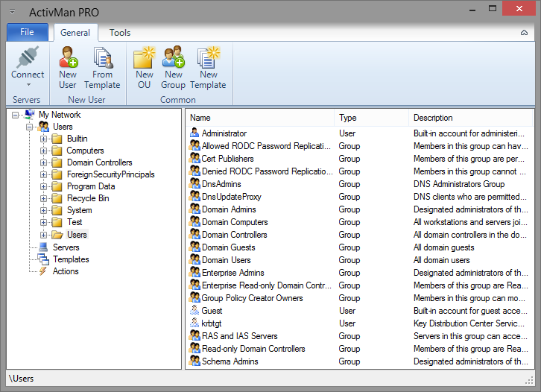Select Denied RODC Password Replication row
541x392 pixels.
pos(360,171)
